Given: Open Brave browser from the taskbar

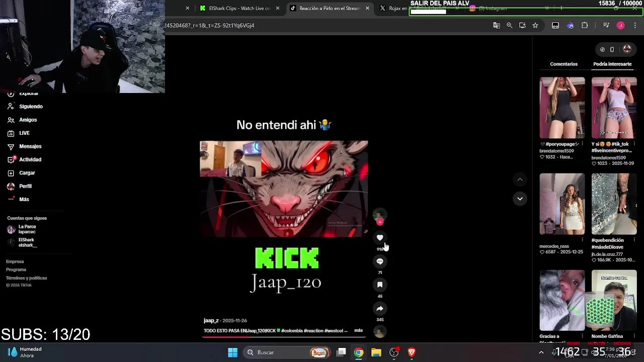Looking at the screenshot, I should pos(412,352).
